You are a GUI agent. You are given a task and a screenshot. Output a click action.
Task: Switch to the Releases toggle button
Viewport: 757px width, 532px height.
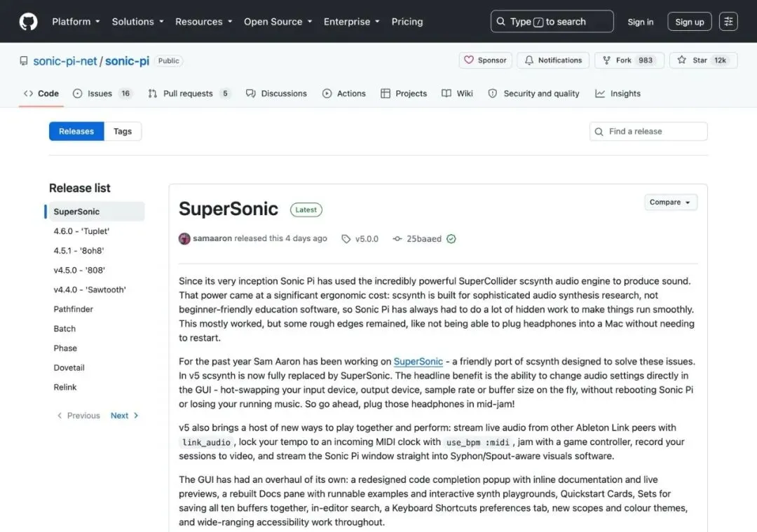click(x=76, y=131)
